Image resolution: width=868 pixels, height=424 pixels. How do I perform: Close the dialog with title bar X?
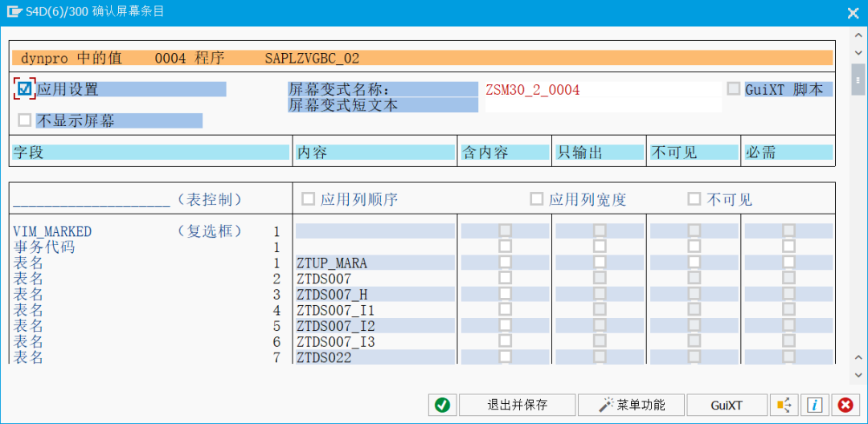[853, 14]
